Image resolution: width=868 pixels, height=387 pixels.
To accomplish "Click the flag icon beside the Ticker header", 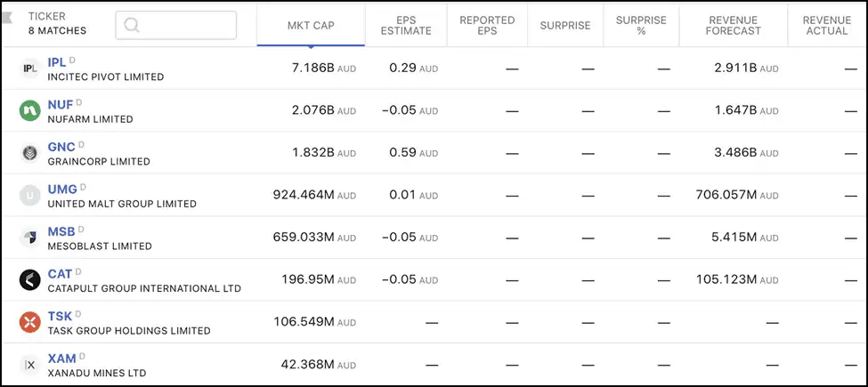I will click(8, 17).
